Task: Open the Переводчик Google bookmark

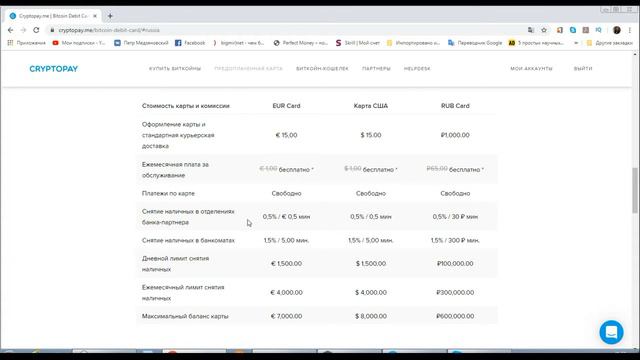Action: pyautogui.click(x=475, y=43)
